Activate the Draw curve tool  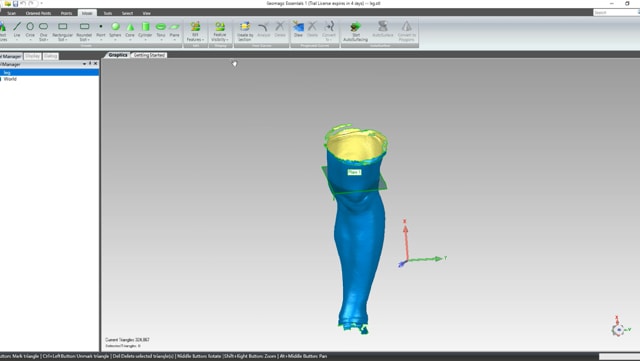pyautogui.click(x=298, y=30)
